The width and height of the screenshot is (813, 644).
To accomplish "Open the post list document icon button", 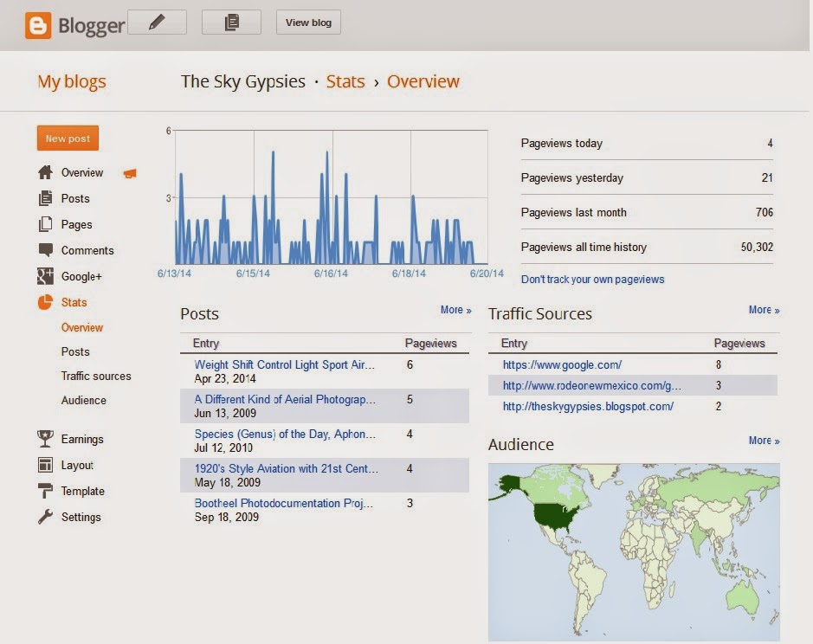I will click(231, 23).
